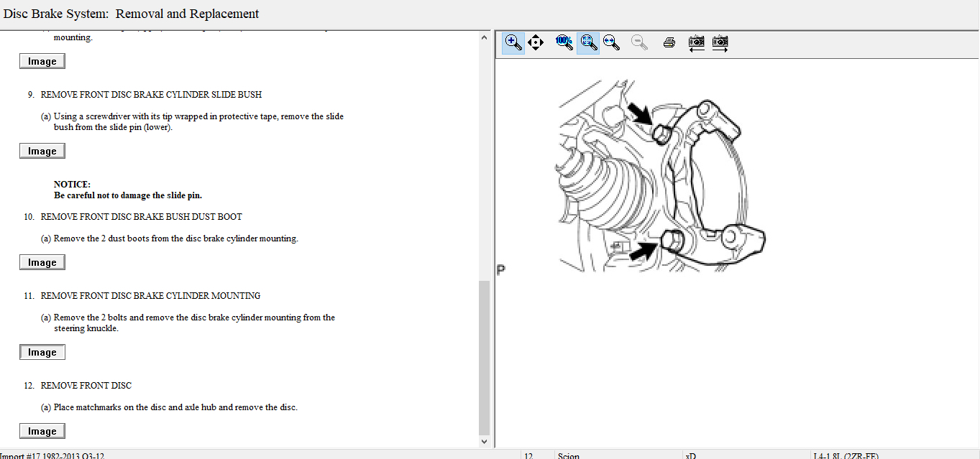Click the 'NOTICE:' label
This screenshot has height=459, width=980.
(x=72, y=185)
